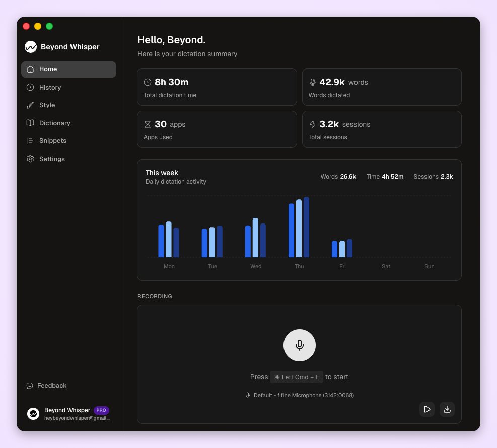Viewport: 497px width, 448px height.
Task: Click the 42.9k words value
Action: click(x=332, y=82)
